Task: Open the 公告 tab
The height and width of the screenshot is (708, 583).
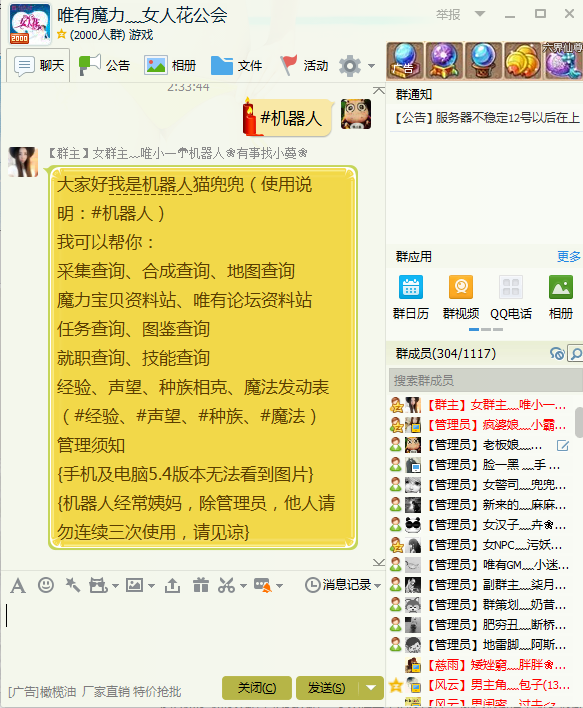Action: 104,65
